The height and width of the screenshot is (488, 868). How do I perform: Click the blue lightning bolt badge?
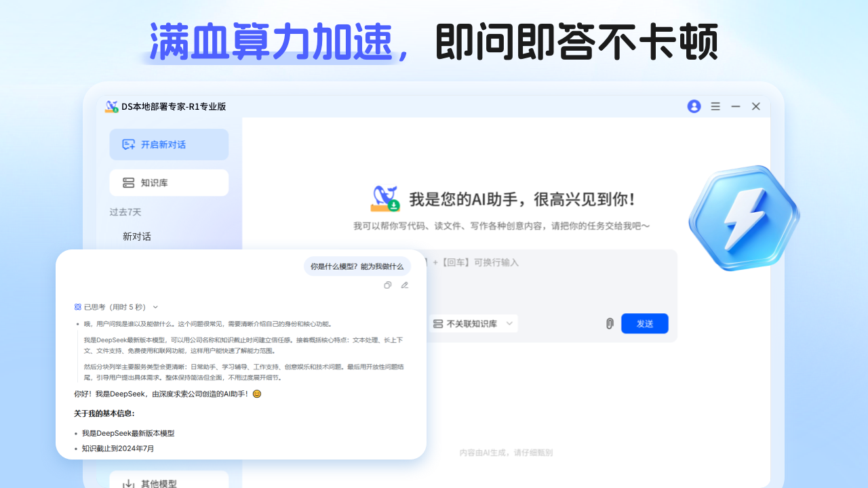[x=744, y=217]
